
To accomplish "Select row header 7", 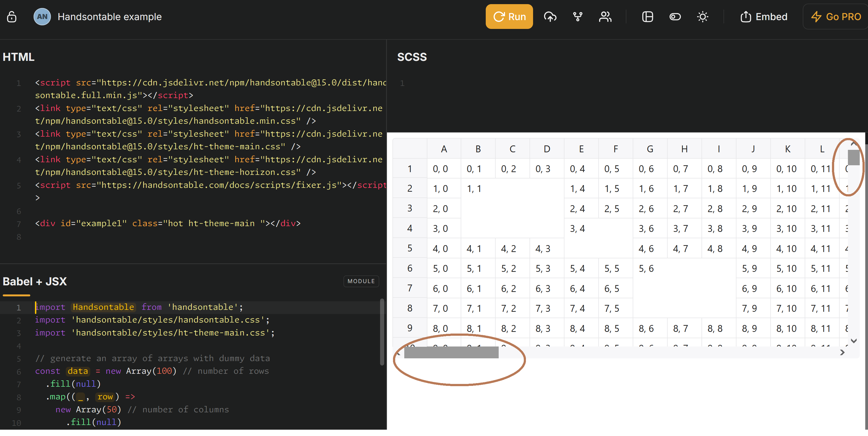I will [410, 288].
